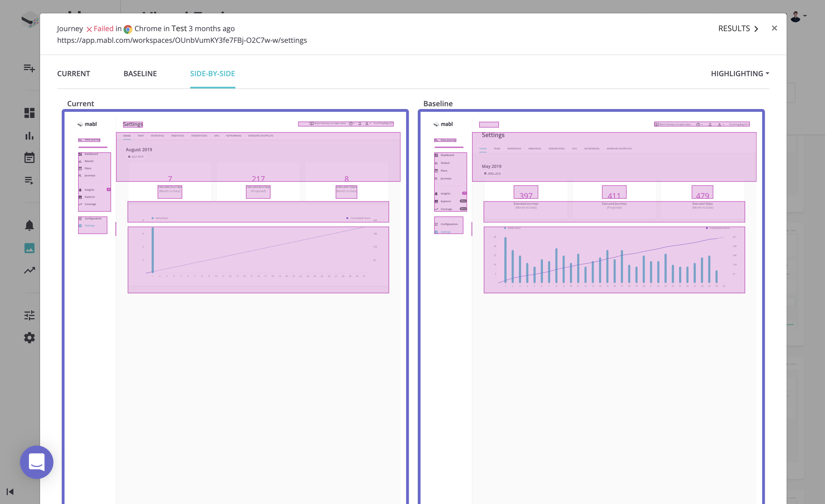Switch to the BASELINE tab

tap(140, 74)
